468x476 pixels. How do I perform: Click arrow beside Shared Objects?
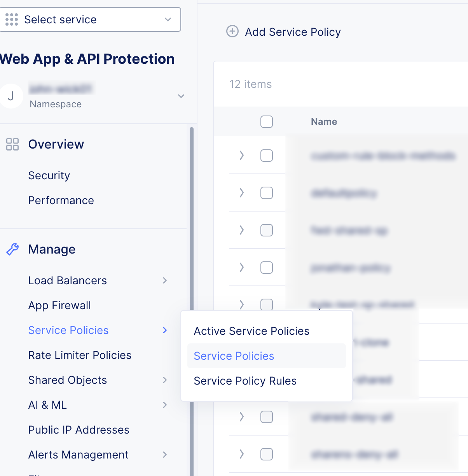coord(165,380)
